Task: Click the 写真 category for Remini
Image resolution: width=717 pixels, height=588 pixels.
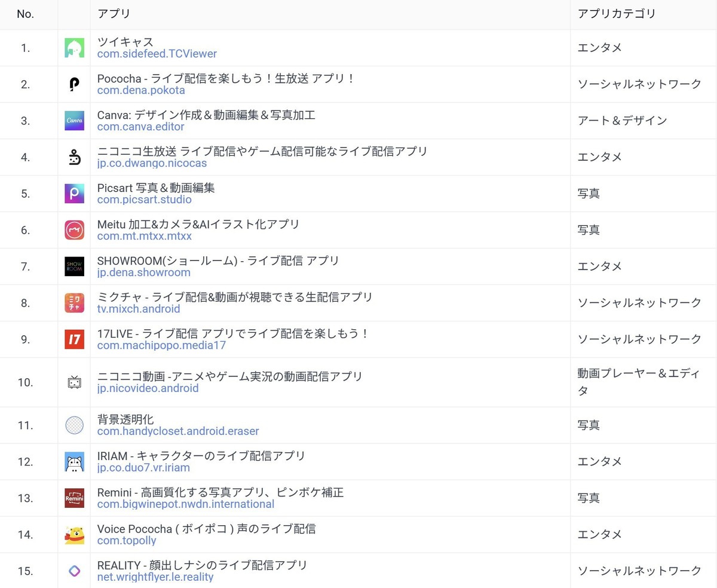Action: [x=589, y=498]
